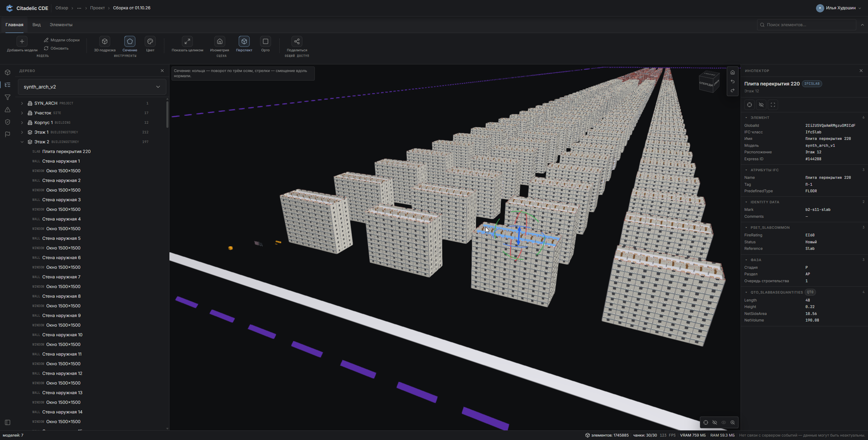Switch to Изометрия view

point(220,41)
